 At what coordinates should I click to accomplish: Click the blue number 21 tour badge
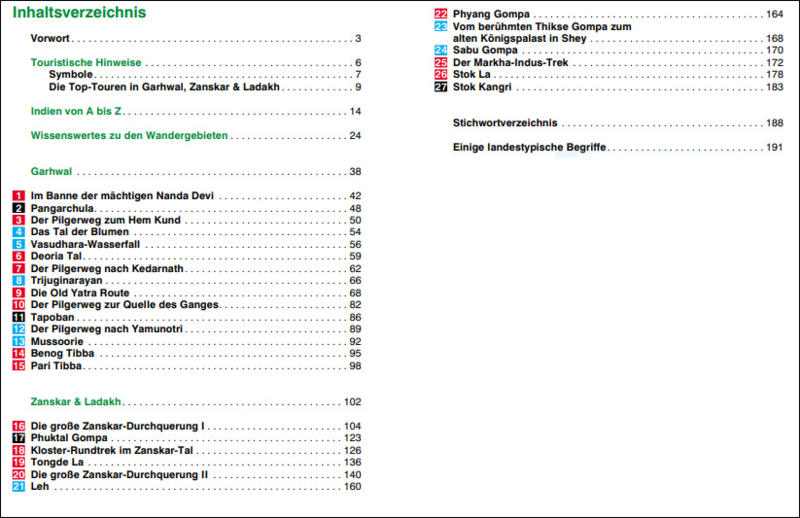pyautogui.click(x=18, y=486)
